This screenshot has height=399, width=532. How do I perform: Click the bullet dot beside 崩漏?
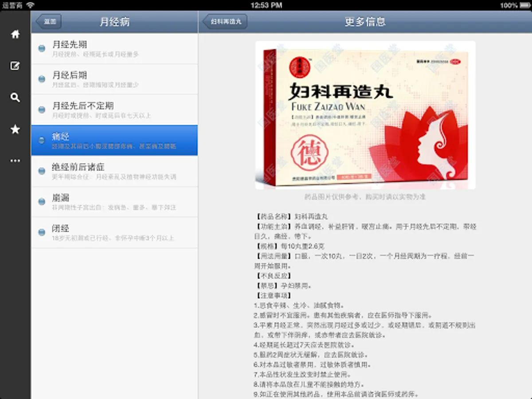tap(42, 202)
